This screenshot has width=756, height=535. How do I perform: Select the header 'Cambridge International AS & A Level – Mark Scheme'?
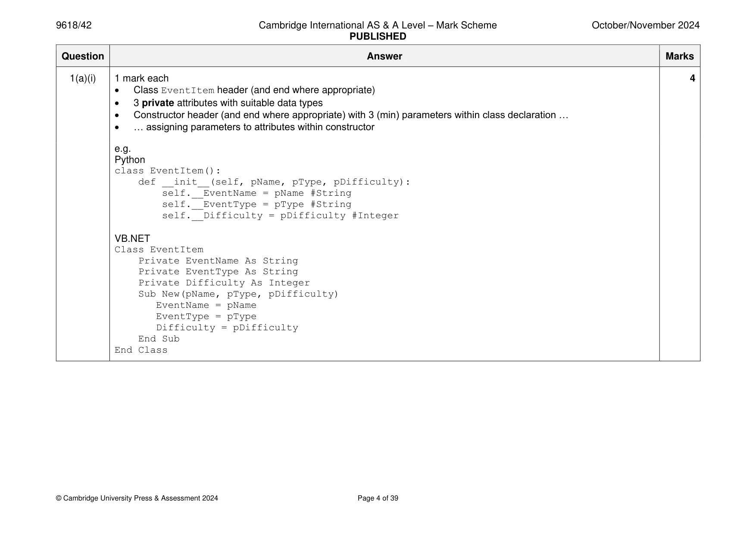(x=378, y=25)
